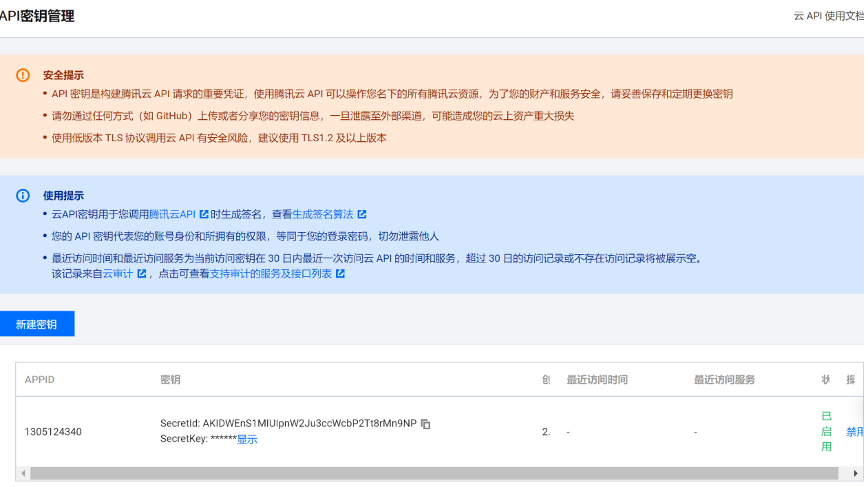This screenshot has height=487, width=868.
Task: Click the 最近访问时间 column header
Action: pos(597,380)
